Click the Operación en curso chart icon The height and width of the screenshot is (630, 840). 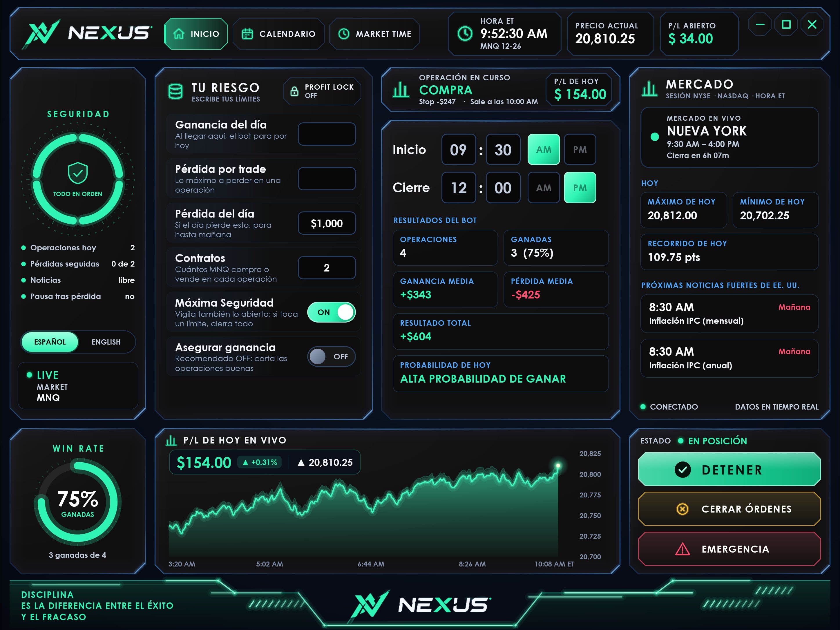click(x=401, y=90)
